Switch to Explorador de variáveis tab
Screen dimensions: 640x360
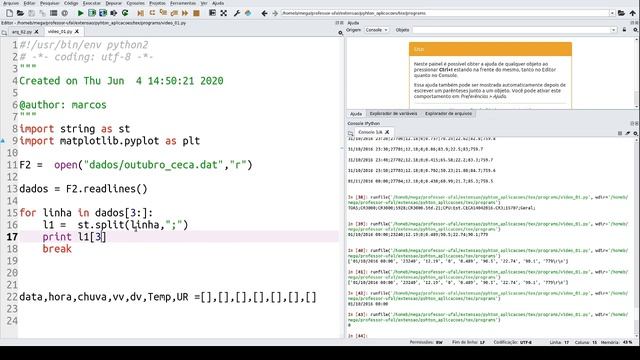point(393,113)
